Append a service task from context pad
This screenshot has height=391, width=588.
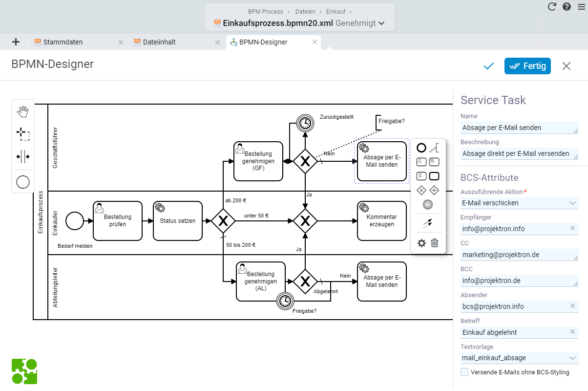[435, 162]
